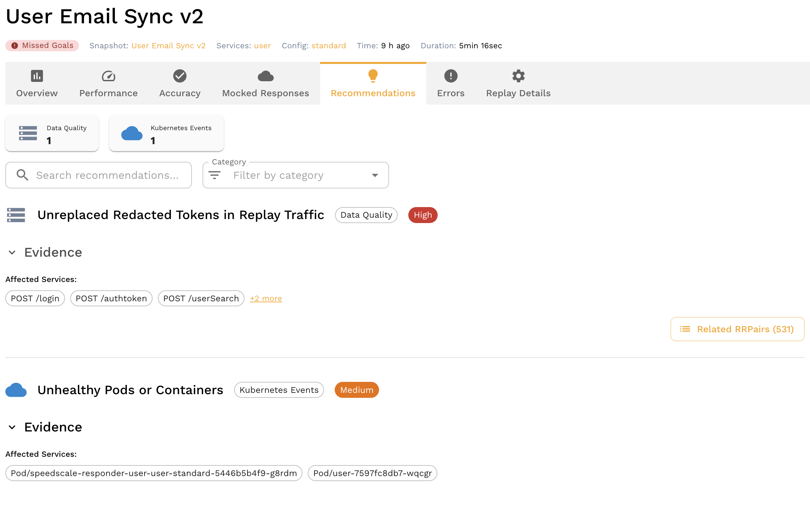
Task: Collapse Evidence under Unreplaced Redacted Tokens
Action: (12, 252)
